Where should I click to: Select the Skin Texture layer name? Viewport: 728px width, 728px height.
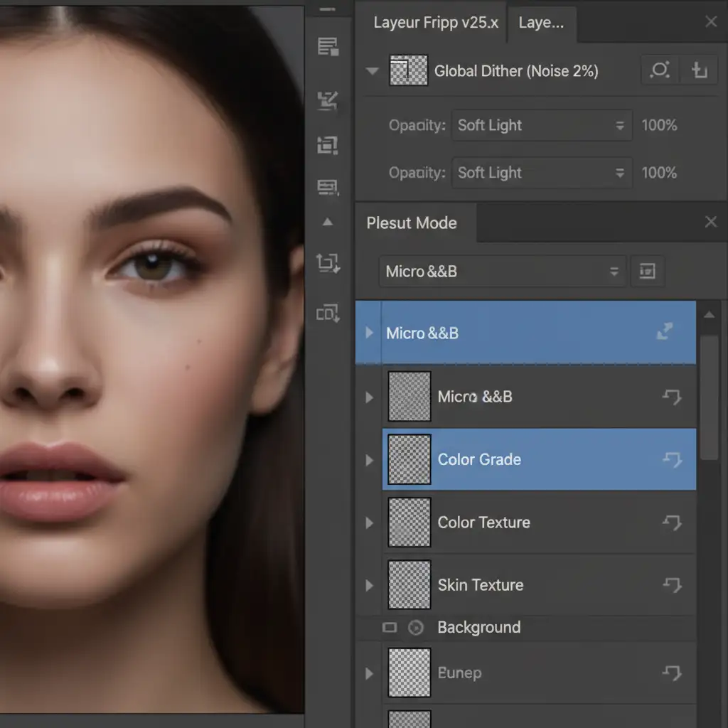480,585
